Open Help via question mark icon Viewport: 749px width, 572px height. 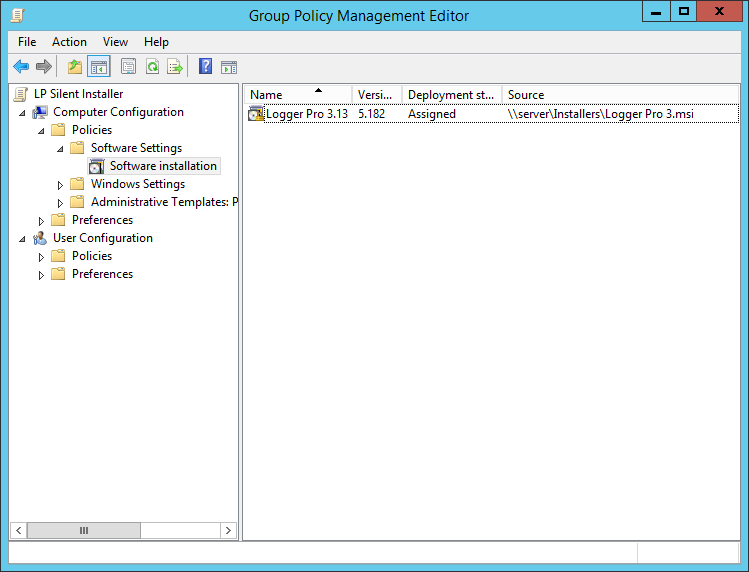pos(205,66)
